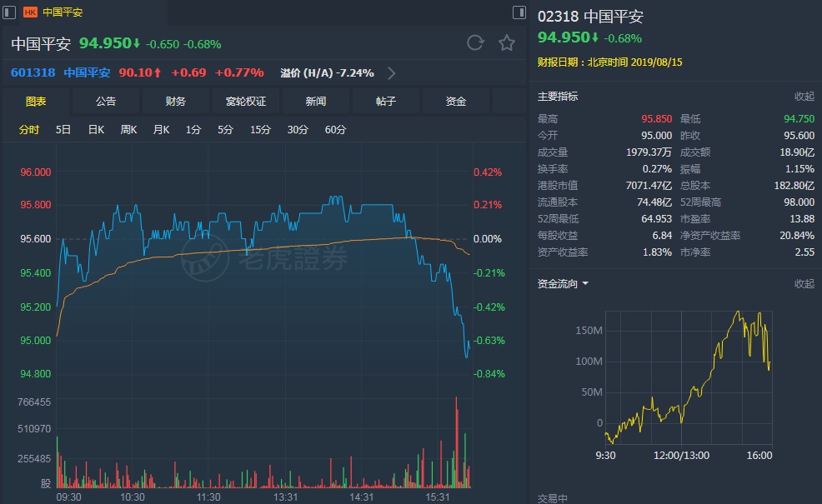Click the HK market badge icon
The width and height of the screenshot is (822, 504).
pyautogui.click(x=30, y=12)
